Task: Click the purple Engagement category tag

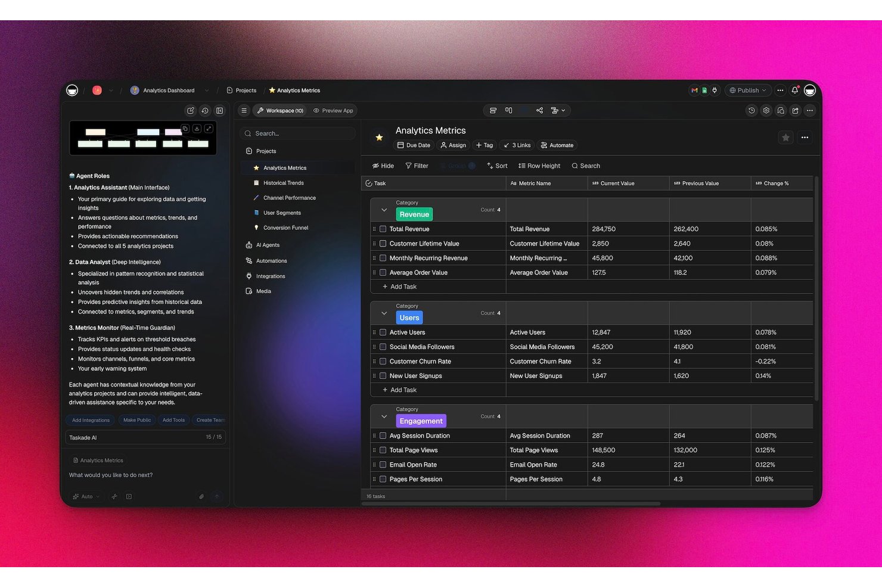Action: [421, 421]
